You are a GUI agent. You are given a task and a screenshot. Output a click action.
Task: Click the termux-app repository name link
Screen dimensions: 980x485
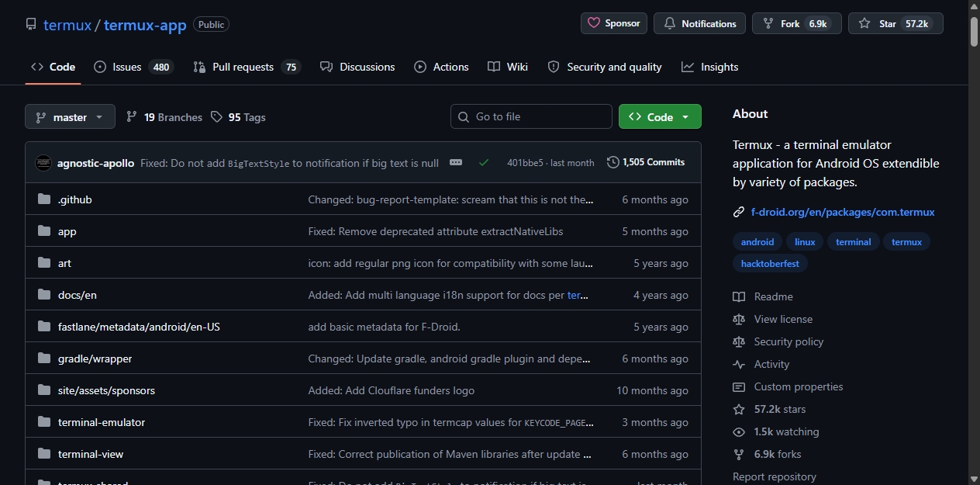point(145,25)
